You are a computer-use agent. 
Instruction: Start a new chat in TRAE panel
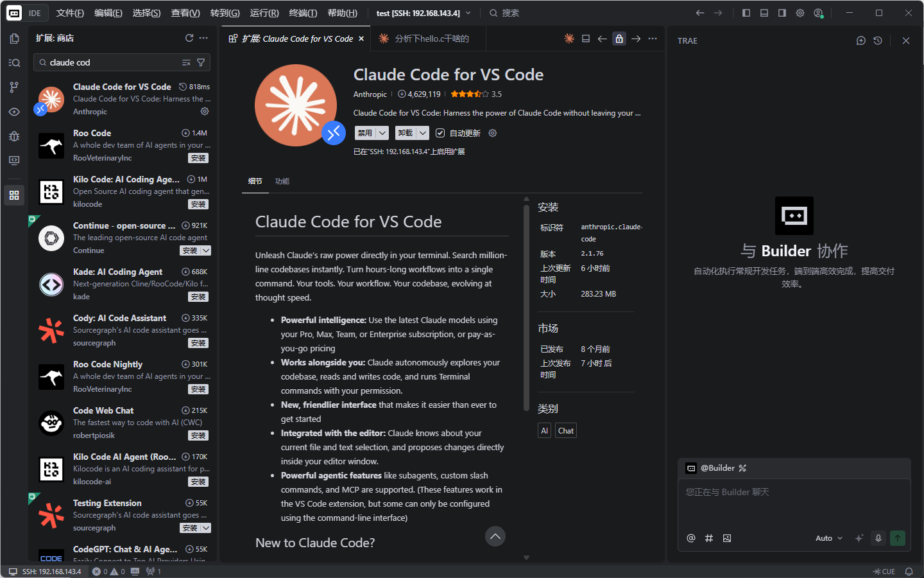(861, 40)
